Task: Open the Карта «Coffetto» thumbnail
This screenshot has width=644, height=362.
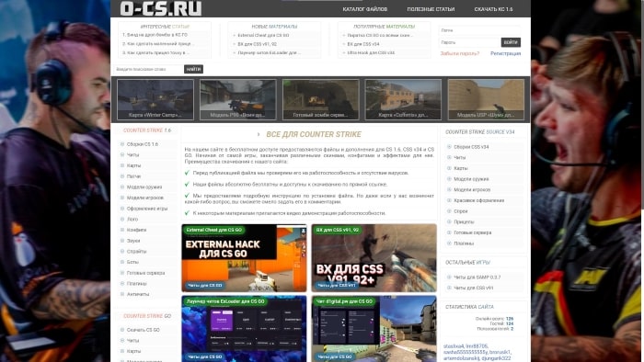Action: click(403, 99)
